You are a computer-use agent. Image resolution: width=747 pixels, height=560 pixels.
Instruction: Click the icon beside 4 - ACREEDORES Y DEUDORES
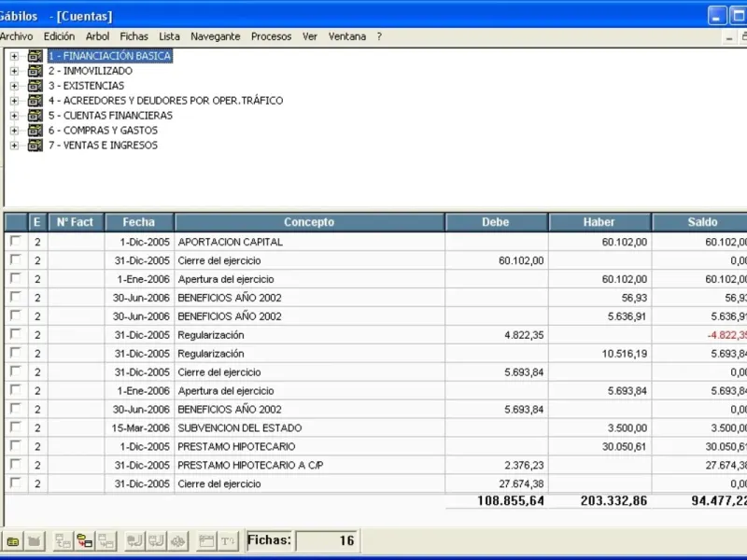[x=35, y=101]
